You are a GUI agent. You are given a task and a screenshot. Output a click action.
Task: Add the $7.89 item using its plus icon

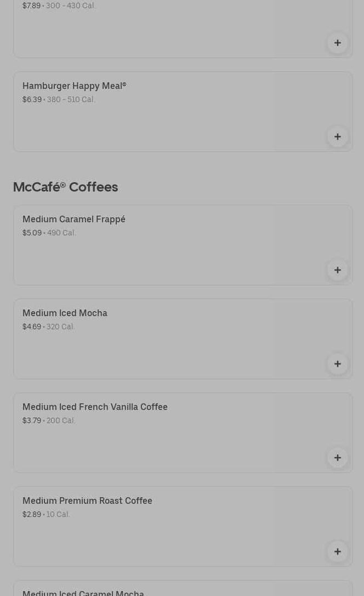click(338, 43)
